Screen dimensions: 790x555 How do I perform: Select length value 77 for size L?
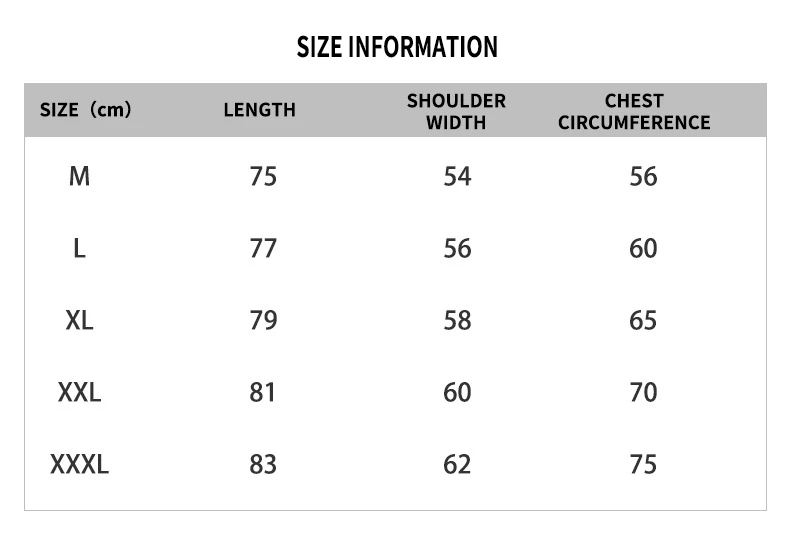pyautogui.click(x=263, y=249)
